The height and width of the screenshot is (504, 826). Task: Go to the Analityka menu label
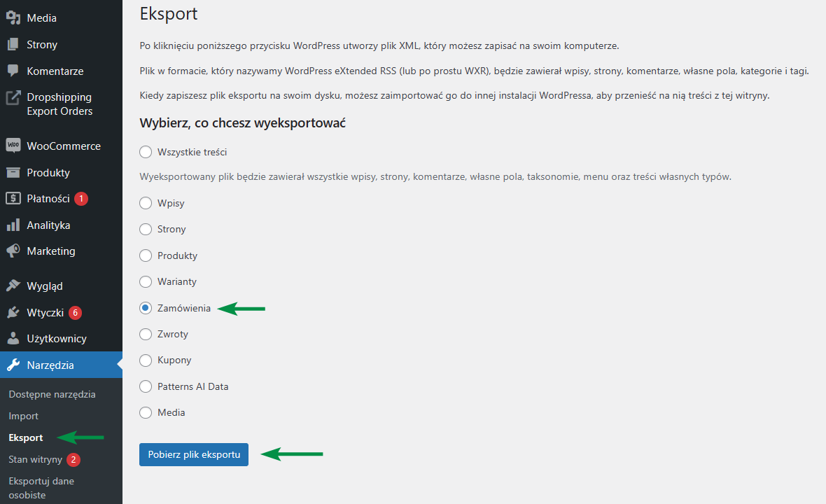click(x=48, y=225)
